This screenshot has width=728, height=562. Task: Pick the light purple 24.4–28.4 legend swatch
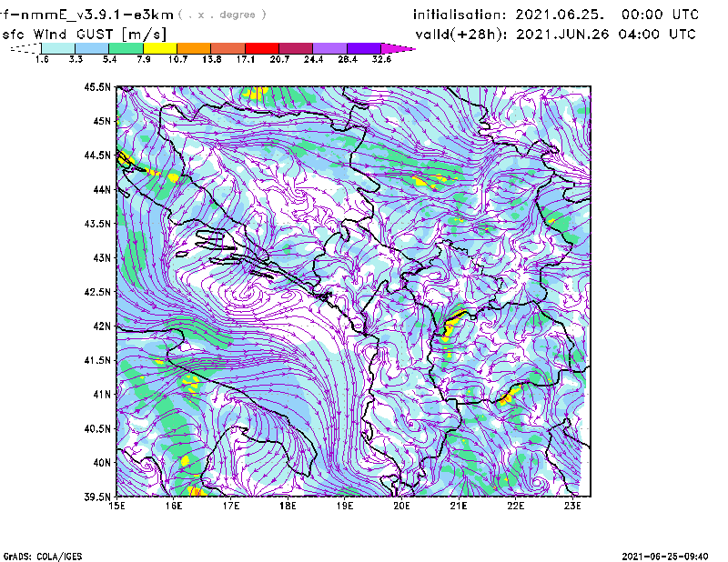[x=329, y=48]
